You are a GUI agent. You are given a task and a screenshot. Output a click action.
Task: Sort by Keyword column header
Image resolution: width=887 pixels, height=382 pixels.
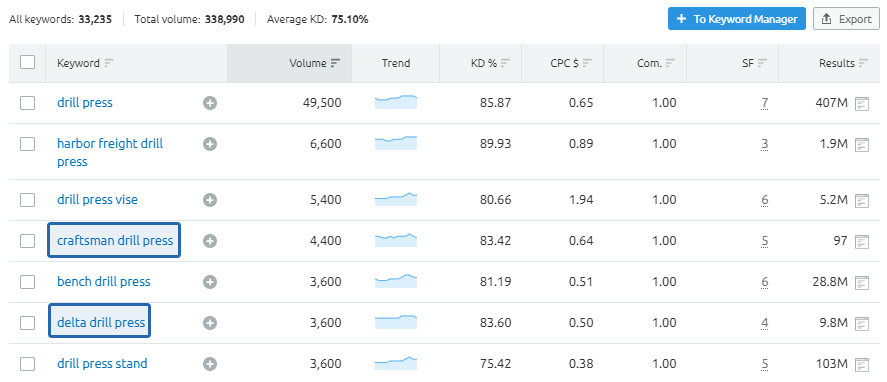(85, 63)
